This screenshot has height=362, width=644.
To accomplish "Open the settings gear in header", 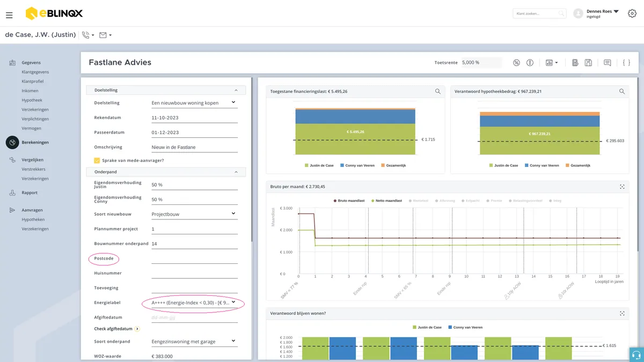I will point(632,13).
